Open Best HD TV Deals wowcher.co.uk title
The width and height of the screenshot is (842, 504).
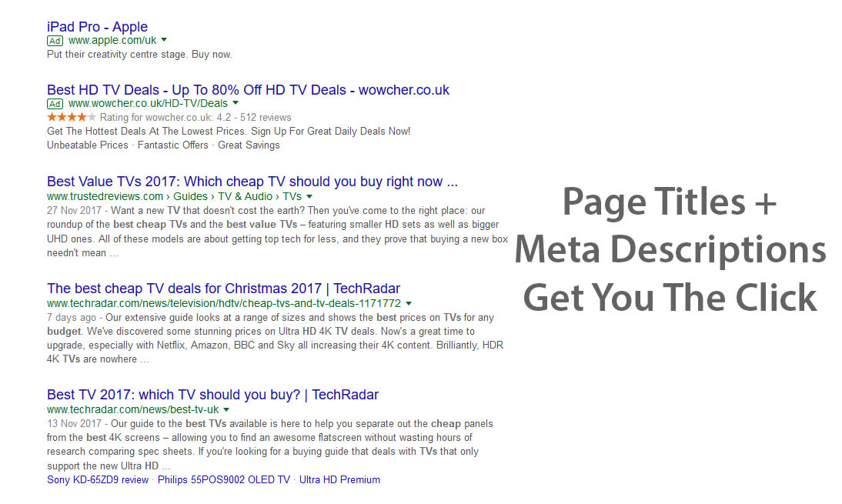(248, 90)
